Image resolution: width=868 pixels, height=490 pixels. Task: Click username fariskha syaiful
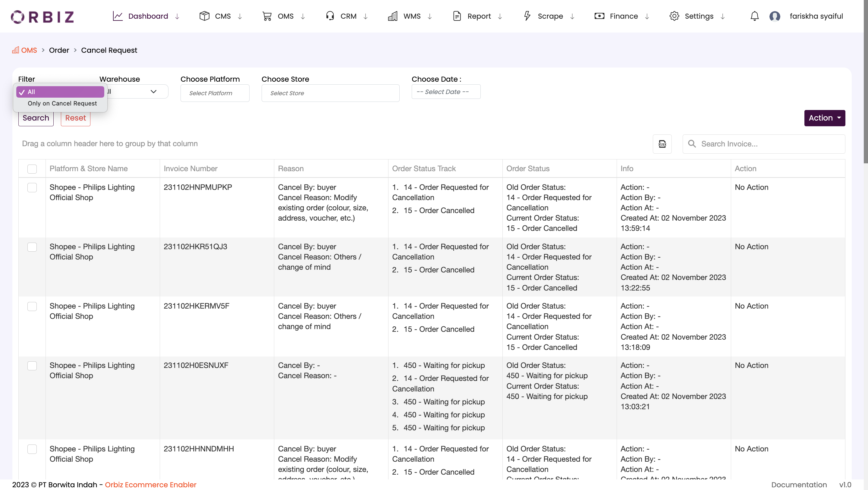pyautogui.click(x=816, y=16)
